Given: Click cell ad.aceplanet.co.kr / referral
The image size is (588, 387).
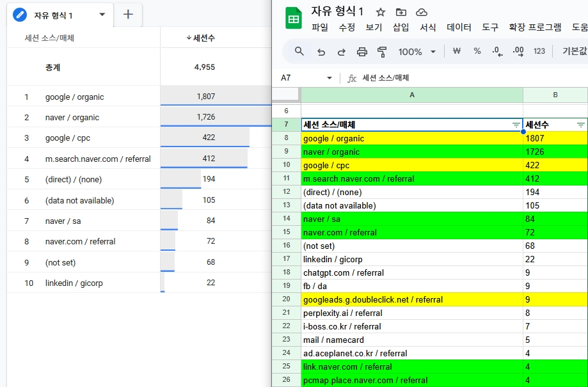Looking at the screenshot, I should tap(412, 353).
